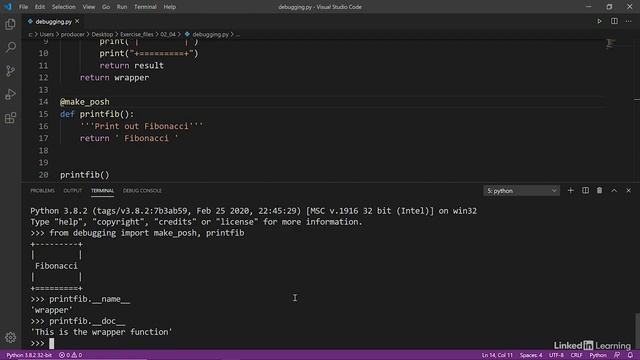This screenshot has height=360, width=640.
Task: Change file encoding 'UTF-8'
Action: (x=556, y=355)
